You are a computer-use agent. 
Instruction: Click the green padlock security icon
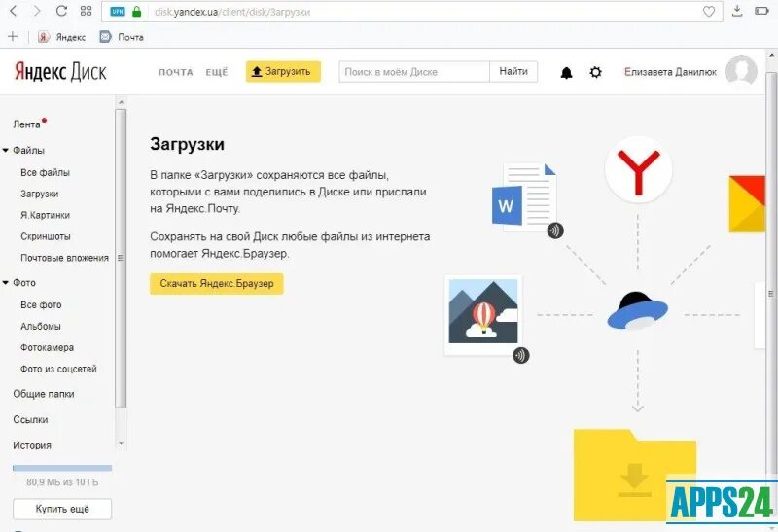click(137, 12)
